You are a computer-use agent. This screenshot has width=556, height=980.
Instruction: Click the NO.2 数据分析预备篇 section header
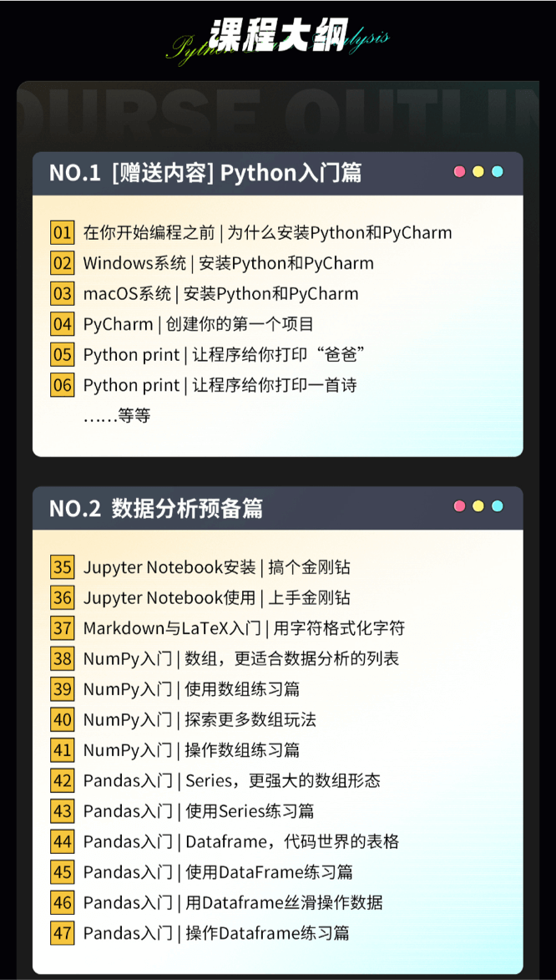(278, 508)
